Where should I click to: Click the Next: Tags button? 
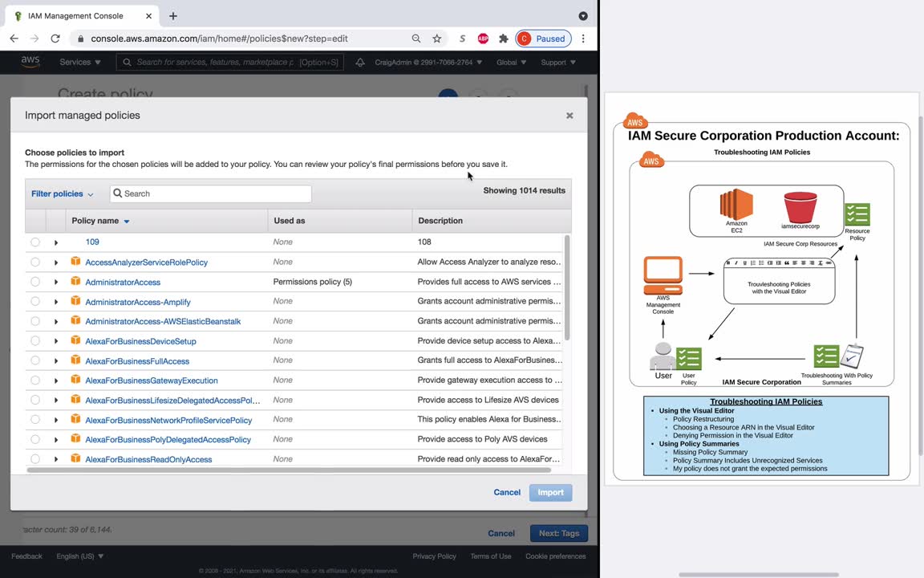tap(558, 533)
